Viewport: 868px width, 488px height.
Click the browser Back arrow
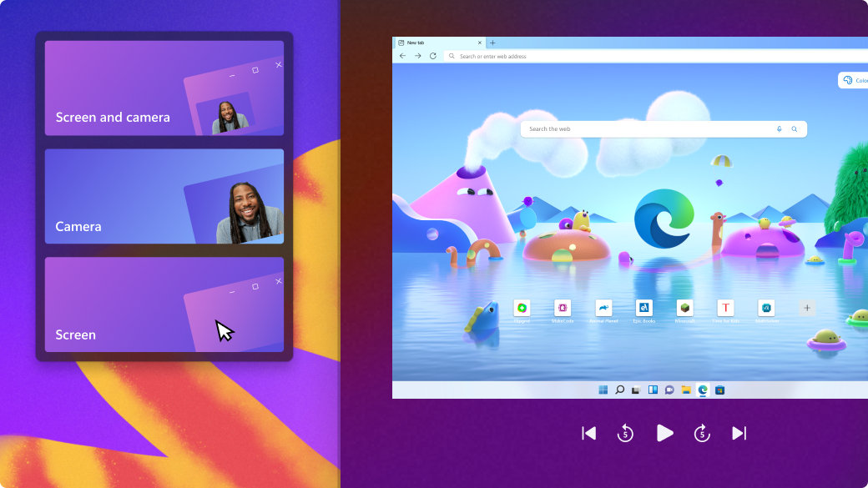click(403, 56)
